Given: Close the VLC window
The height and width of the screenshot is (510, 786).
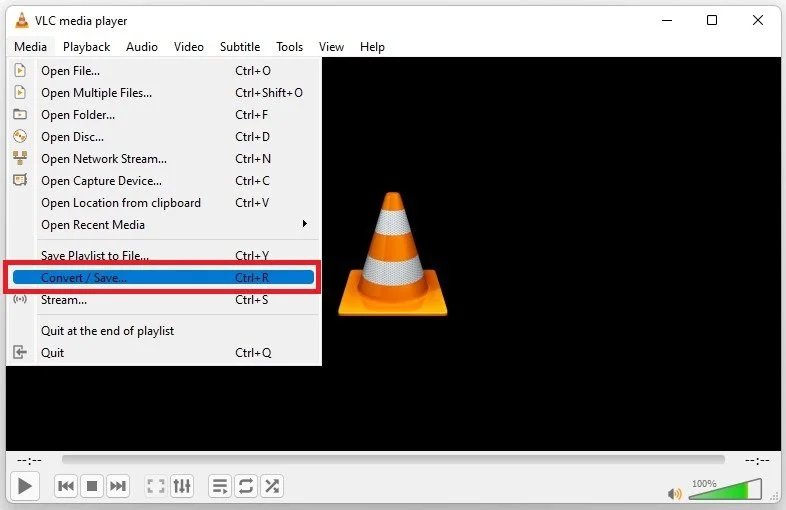Looking at the screenshot, I should (x=758, y=20).
